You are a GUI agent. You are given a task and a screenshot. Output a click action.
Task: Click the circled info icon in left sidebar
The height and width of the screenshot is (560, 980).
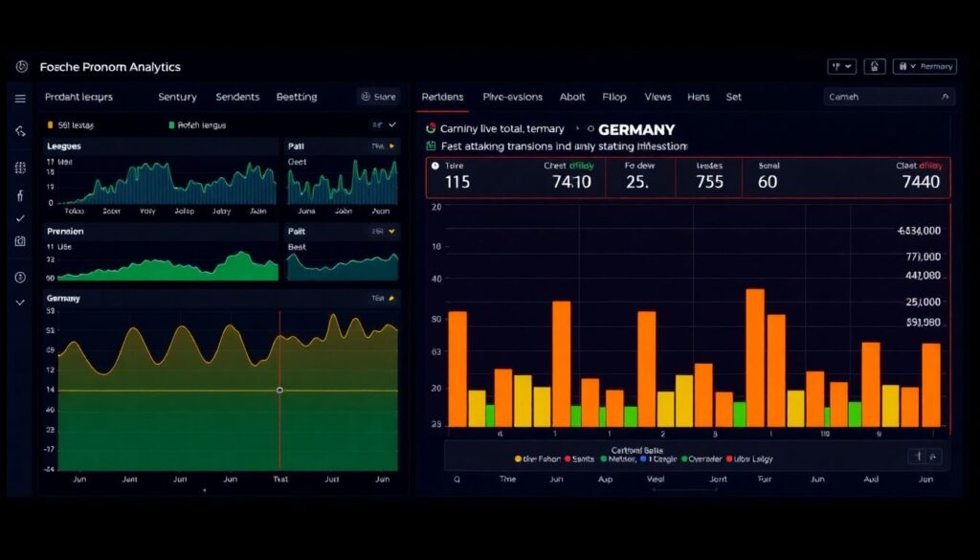20,278
